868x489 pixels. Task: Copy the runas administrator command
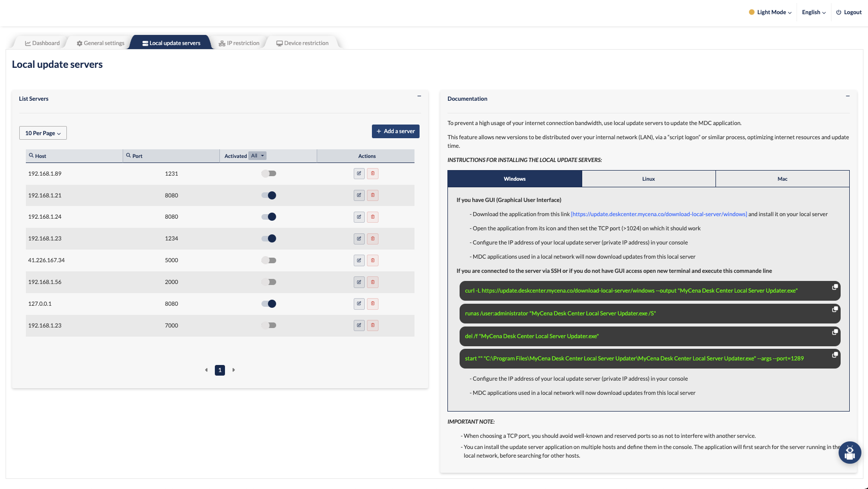835,309
